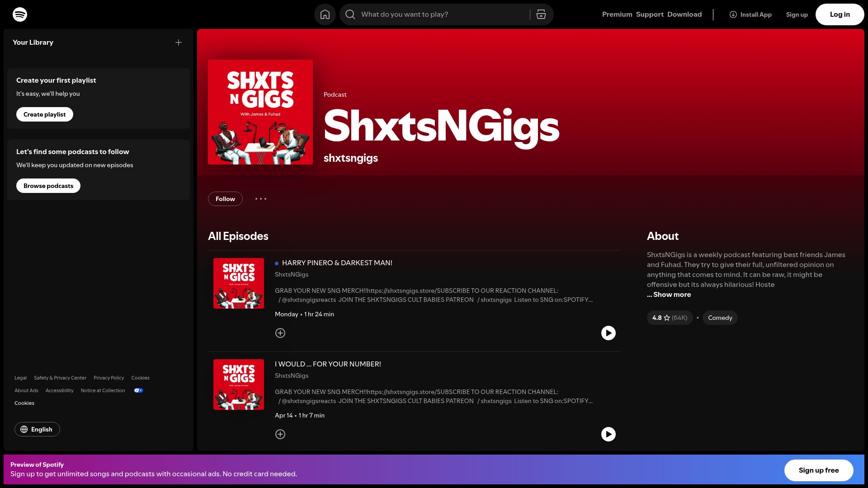Click the About heading
Image resolution: width=868 pixels, height=488 pixels.
click(x=663, y=236)
